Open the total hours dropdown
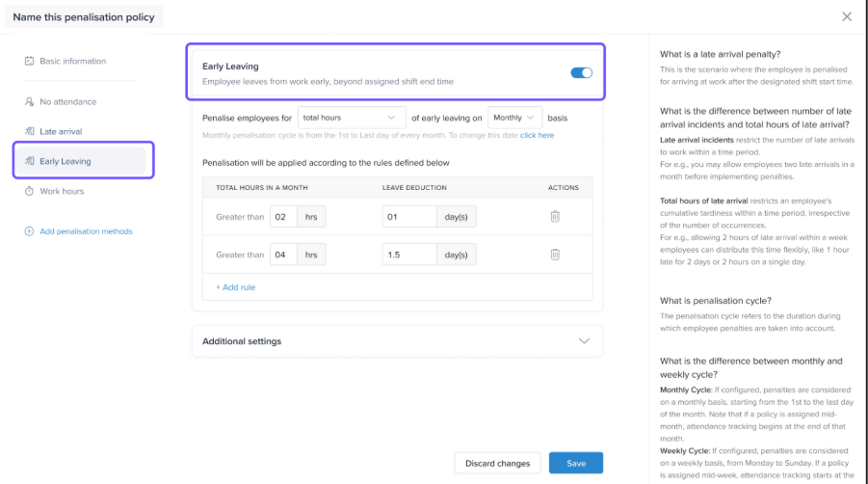868x484 pixels. (x=352, y=118)
